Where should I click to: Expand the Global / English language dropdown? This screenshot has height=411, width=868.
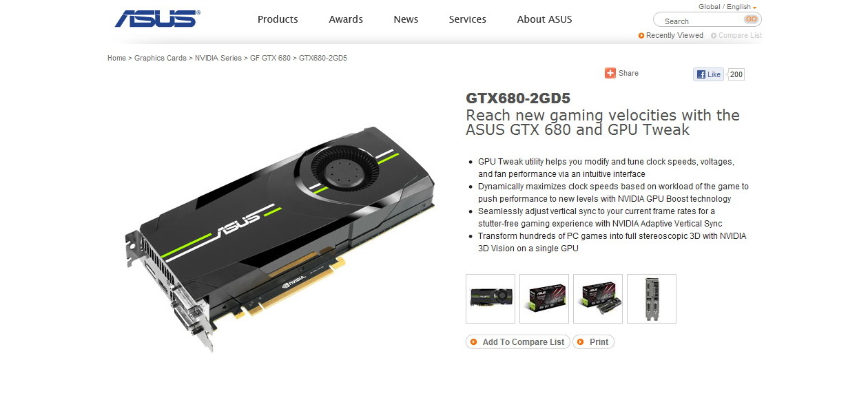click(754, 8)
